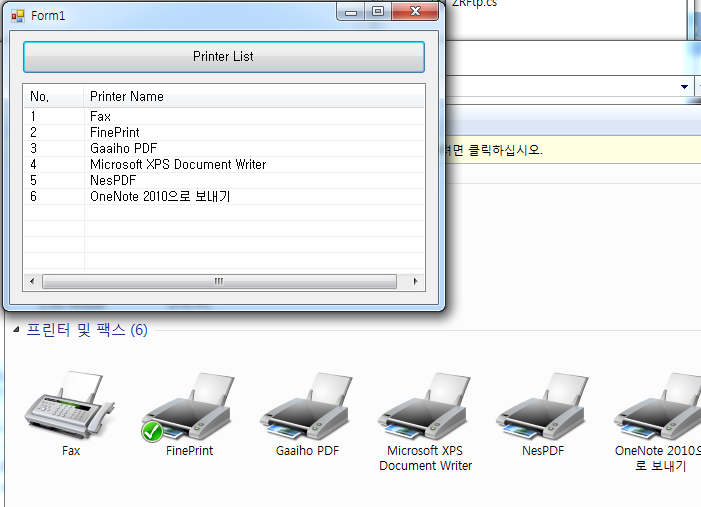The image size is (701, 507).
Task: Open dropdown arrow in background window
Action: (684, 86)
